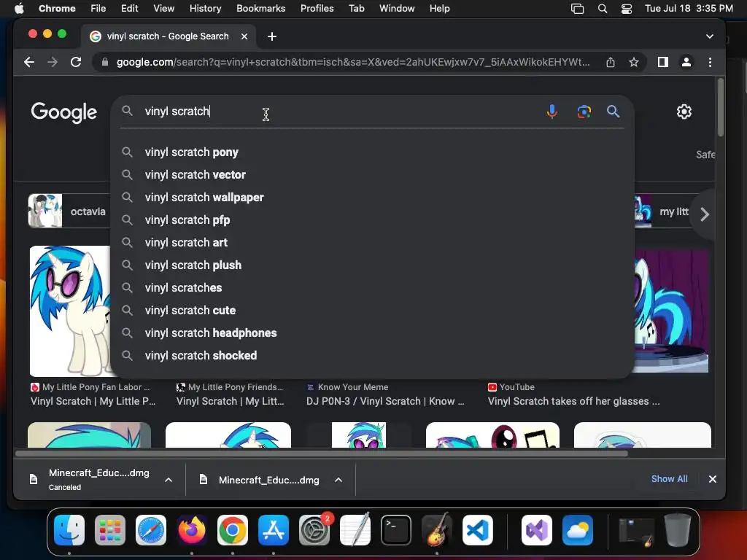This screenshot has width=747, height=560.
Task: Open the My Little Pony Fan Labor image result
Action: click(x=71, y=311)
